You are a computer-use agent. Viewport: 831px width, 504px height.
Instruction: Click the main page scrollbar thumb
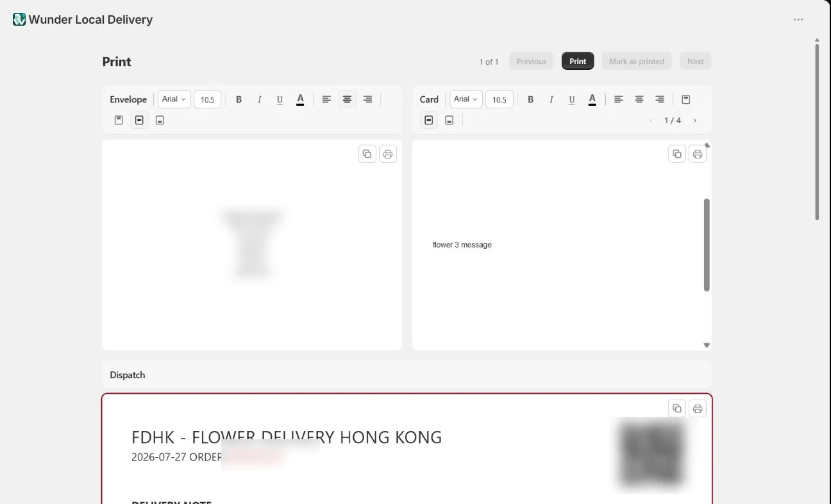(x=817, y=133)
